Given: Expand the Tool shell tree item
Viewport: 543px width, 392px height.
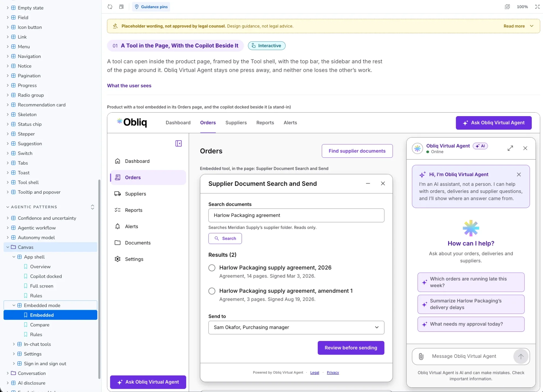Looking at the screenshot, I should 8,182.
